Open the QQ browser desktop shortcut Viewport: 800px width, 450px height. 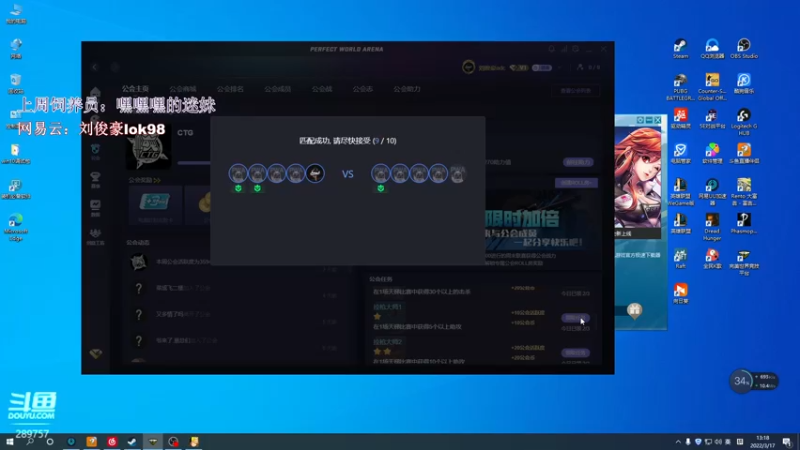point(712,49)
